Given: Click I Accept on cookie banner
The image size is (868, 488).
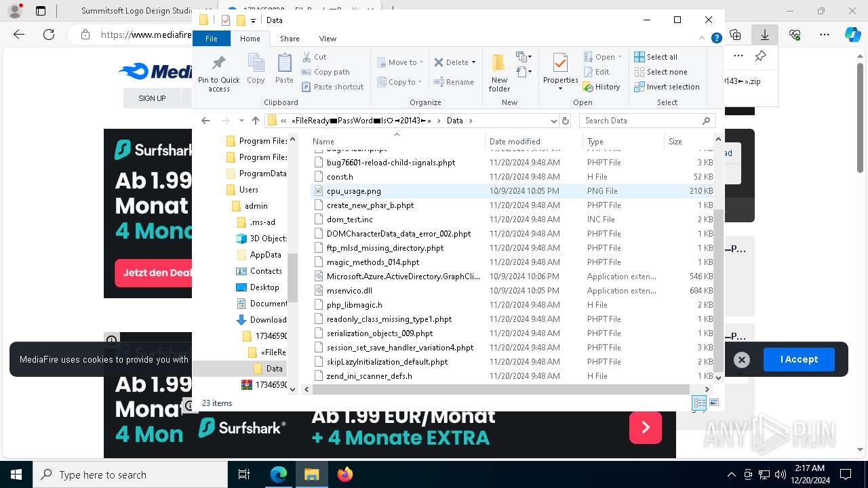Looking at the screenshot, I should pyautogui.click(x=799, y=360).
